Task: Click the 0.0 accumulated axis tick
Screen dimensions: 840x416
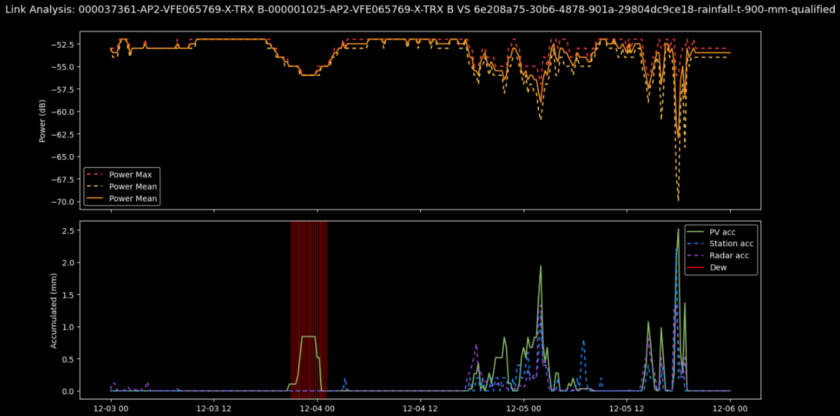Action: (x=70, y=391)
